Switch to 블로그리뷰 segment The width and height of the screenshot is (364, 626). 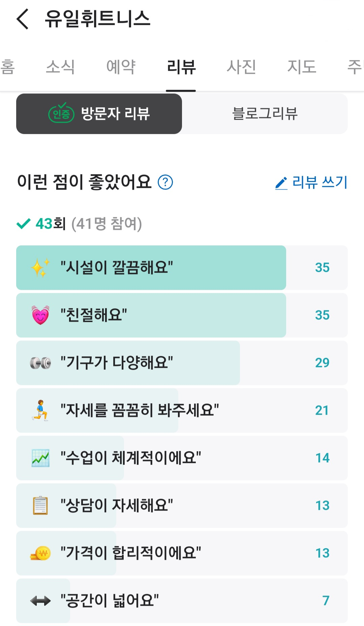tap(265, 114)
